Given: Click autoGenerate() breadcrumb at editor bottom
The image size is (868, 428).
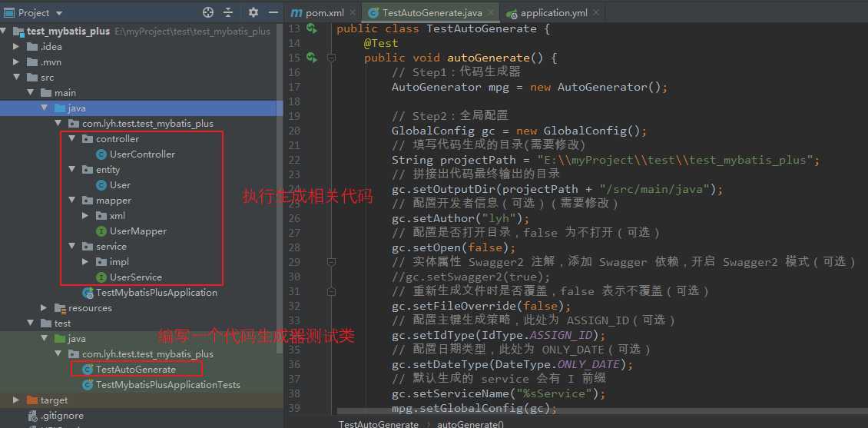Looking at the screenshot, I should (x=470, y=423).
